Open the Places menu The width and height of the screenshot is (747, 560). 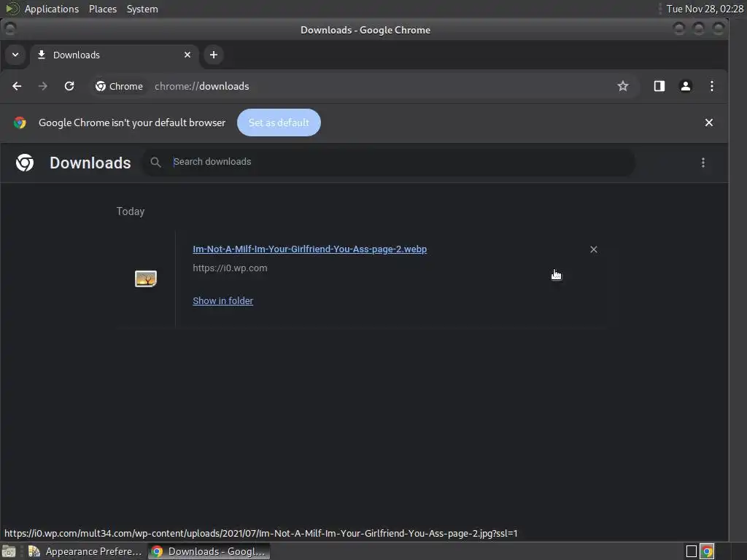pos(103,9)
